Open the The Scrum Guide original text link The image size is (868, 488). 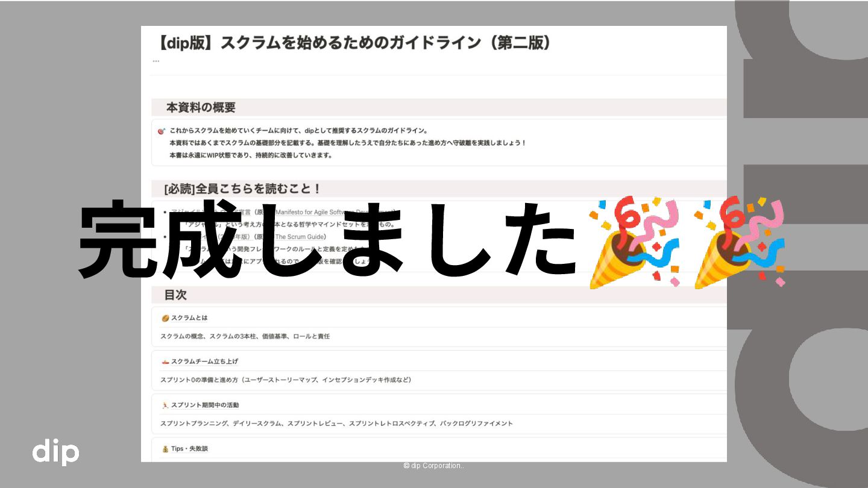point(300,237)
